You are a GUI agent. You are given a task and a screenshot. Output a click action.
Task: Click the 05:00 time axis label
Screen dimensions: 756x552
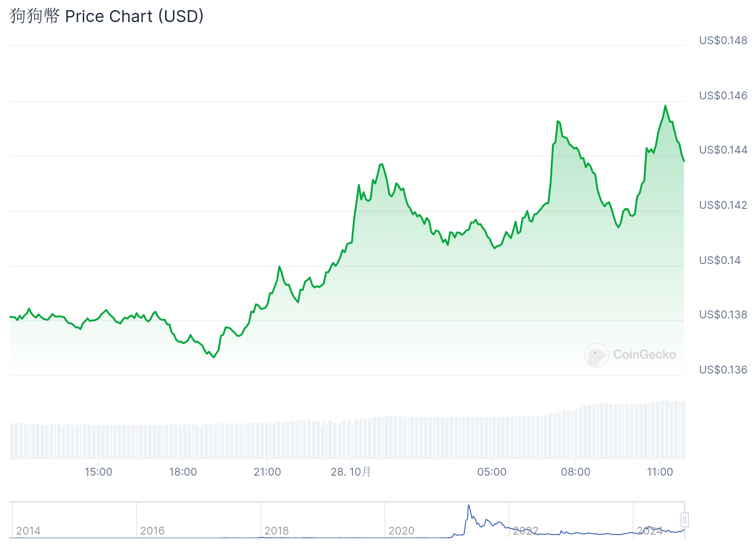coord(492,472)
